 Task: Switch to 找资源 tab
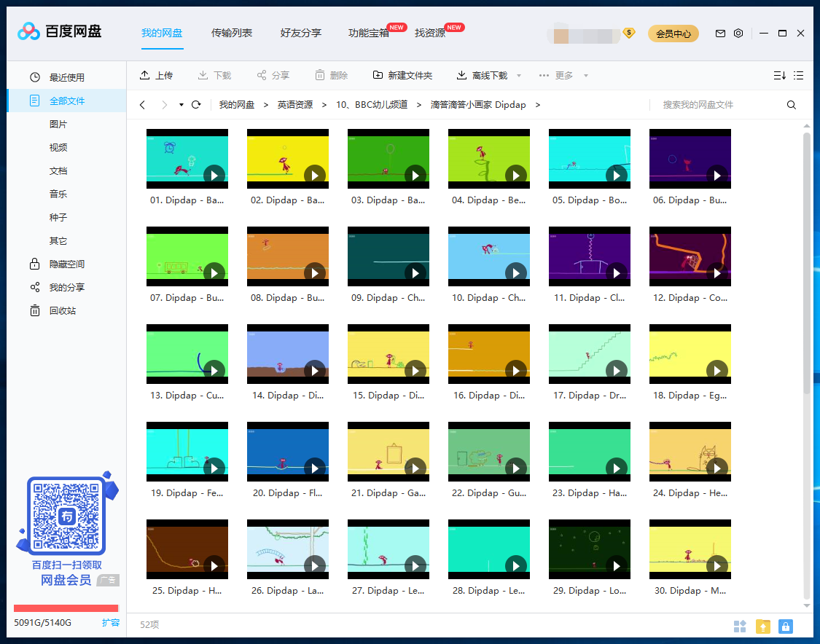pyautogui.click(x=430, y=33)
